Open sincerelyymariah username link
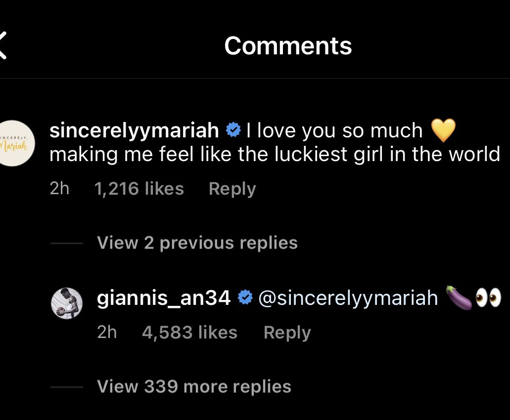 tap(134, 130)
